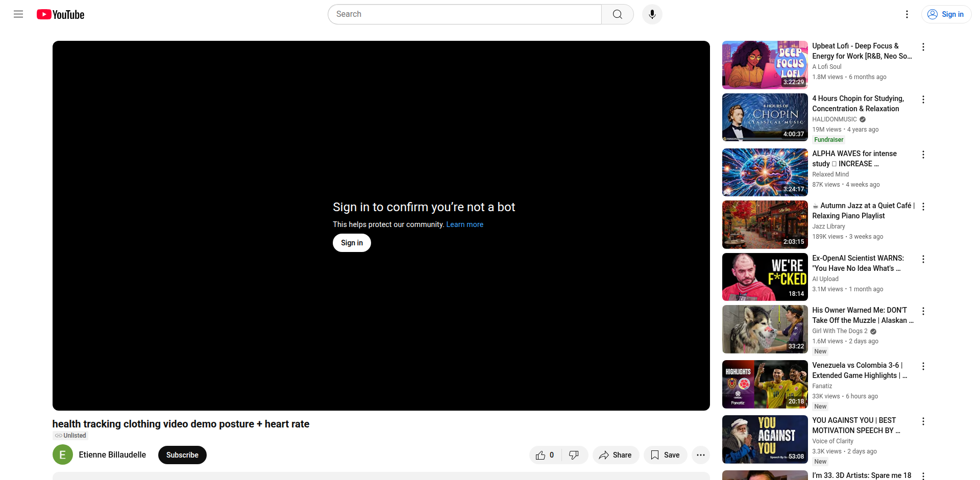Like the video with thumbs-up icon
Viewport: 980px width, 480px height.
coord(545,455)
